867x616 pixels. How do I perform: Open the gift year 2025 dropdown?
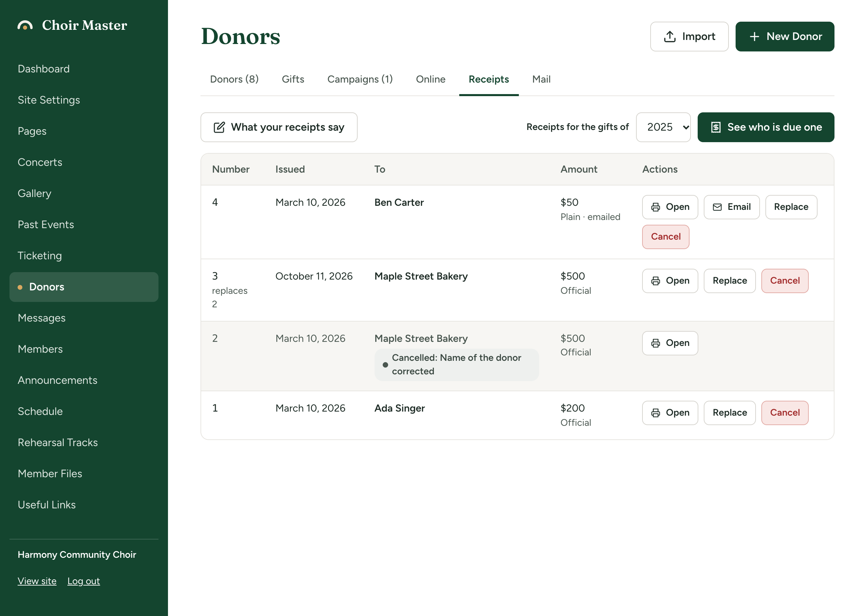pos(663,127)
